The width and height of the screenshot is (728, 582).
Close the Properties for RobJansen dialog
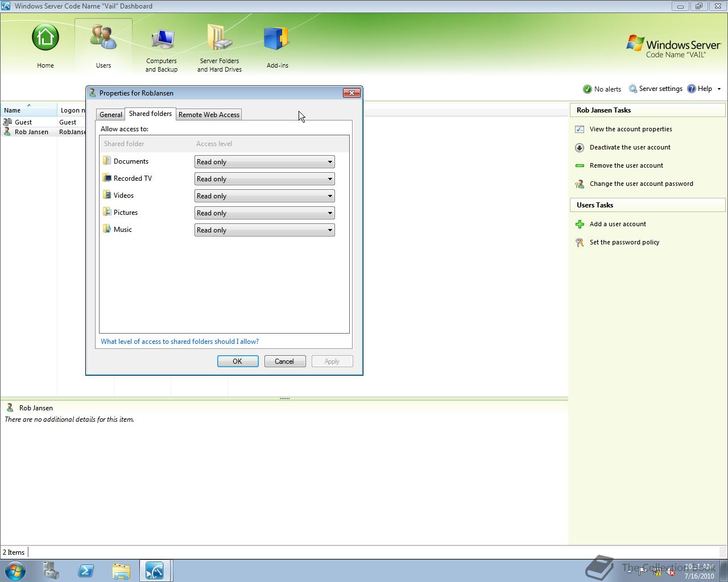(351, 93)
